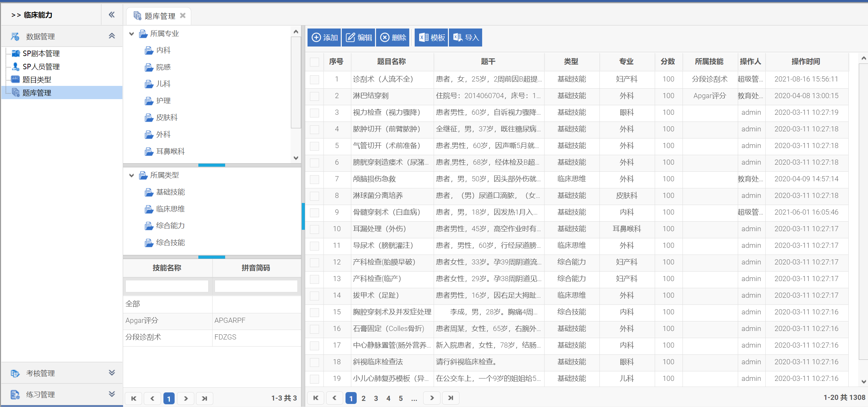The width and height of the screenshot is (868, 407).
Task: Collapse the left sidebar with double-arrow icon
Action: pos(112,15)
